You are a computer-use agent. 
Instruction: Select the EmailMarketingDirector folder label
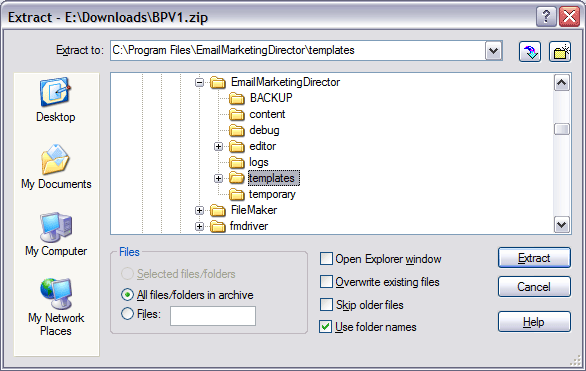coord(285,82)
